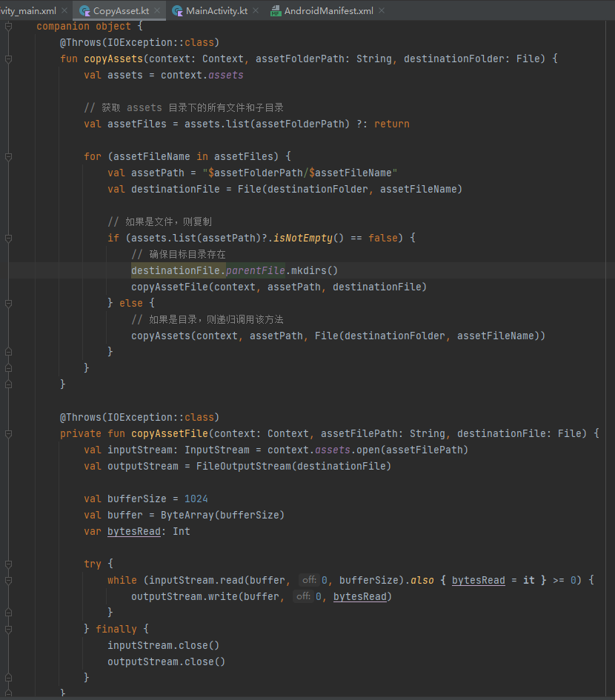Close the activity_main.xml tab
The image size is (615, 700).
pyautogui.click(x=64, y=10)
